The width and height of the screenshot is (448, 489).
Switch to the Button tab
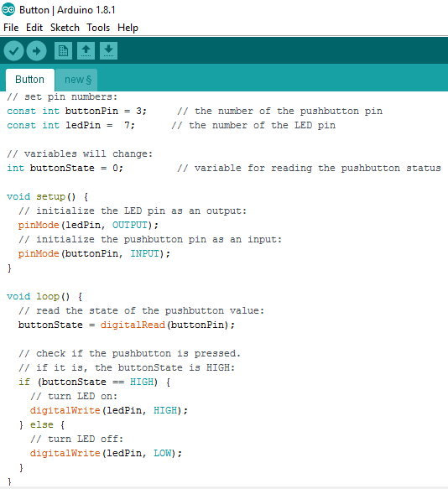(x=30, y=80)
